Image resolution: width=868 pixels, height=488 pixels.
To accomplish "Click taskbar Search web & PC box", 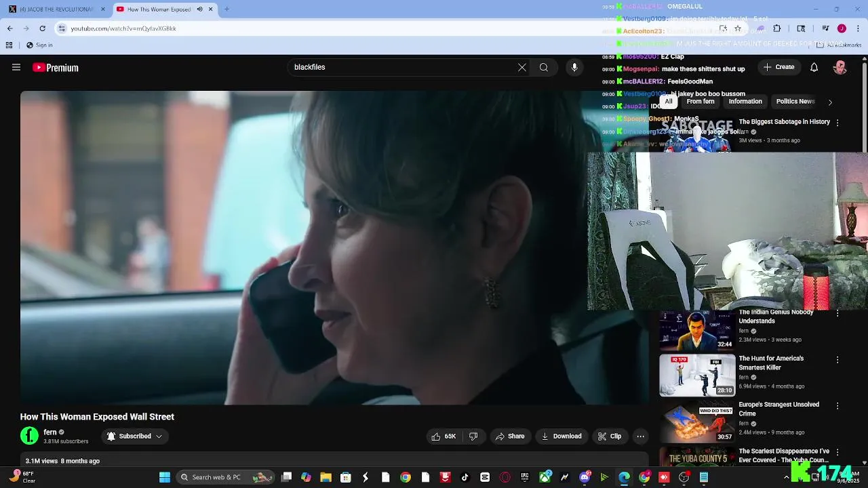I will coord(226,477).
